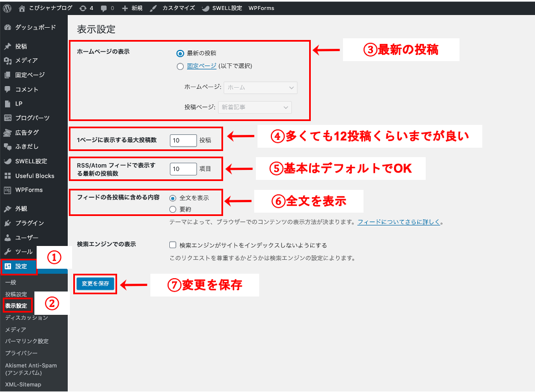The image size is (535, 392).
Task: Open the WordPress logo menu
Action: [7, 8]
